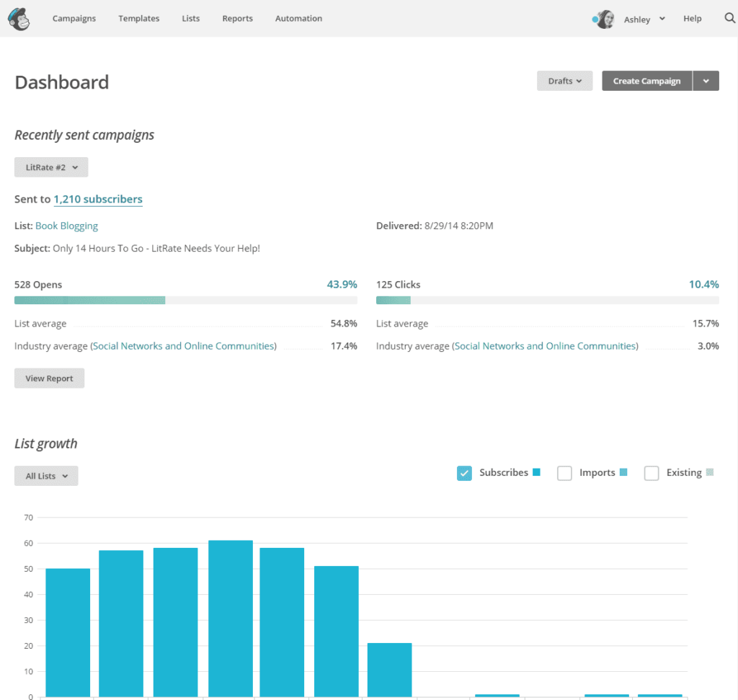
Task: Click the View Report button
Action: pos(50,378)
